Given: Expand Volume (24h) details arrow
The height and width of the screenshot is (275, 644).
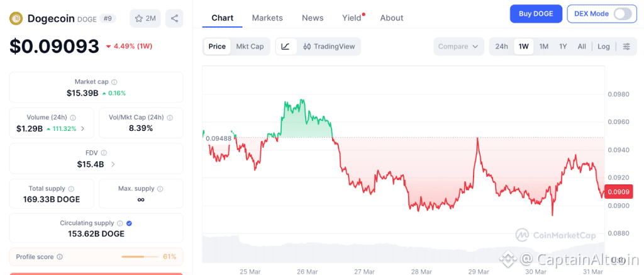Looking at the screenshot, I should click(x=83, y=128).
